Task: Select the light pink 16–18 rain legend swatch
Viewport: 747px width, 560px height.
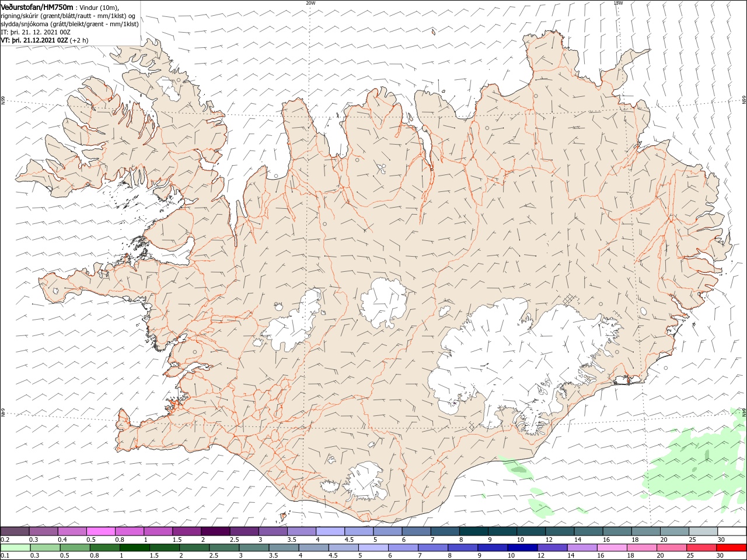Action: 612,548
